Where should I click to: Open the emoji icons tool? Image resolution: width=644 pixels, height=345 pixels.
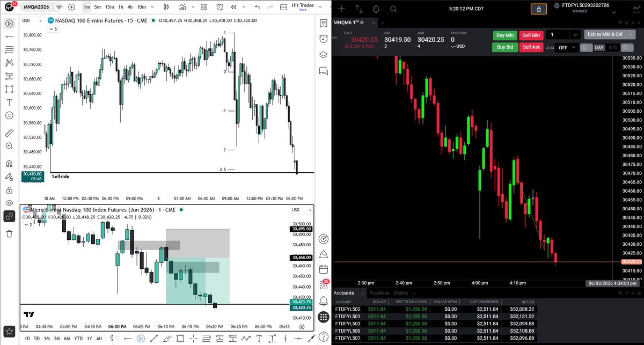pos(9,115)
